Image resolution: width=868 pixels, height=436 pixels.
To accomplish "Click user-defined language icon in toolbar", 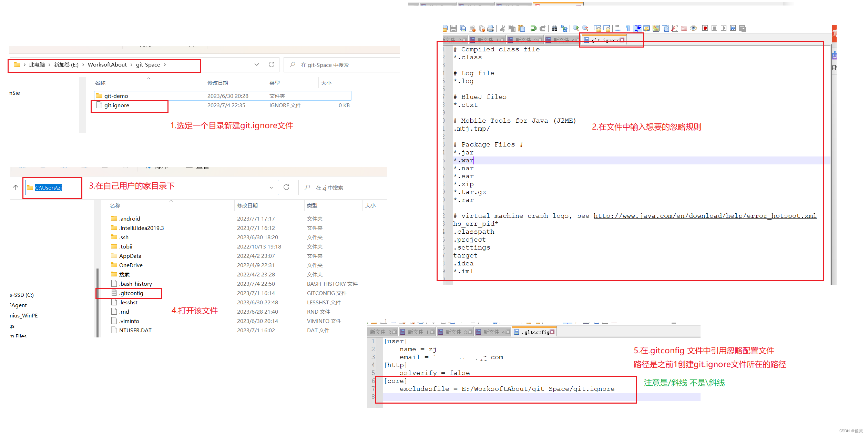I will tap(647, 28).
